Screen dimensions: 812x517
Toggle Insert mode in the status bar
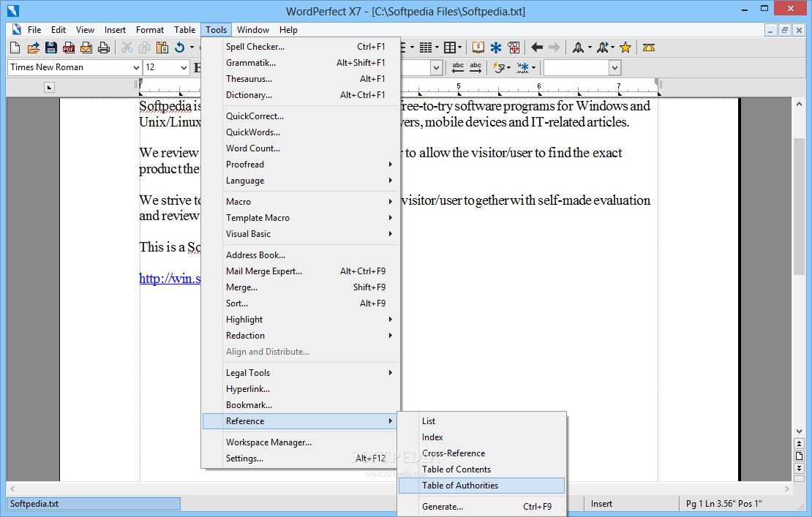pos(601,504)
